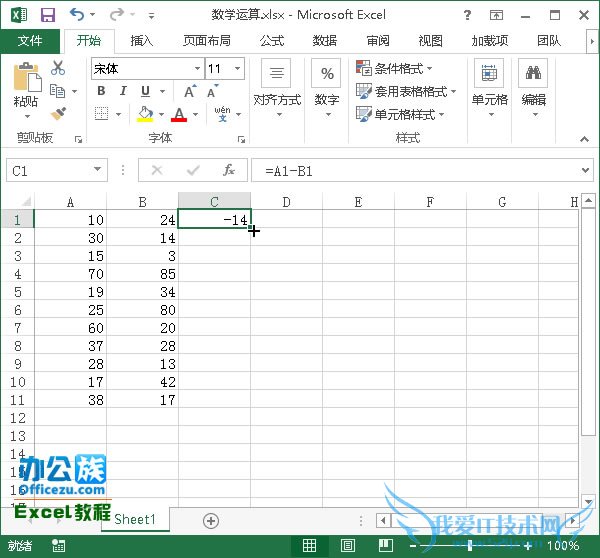
Task: Toggle Underline formatting
Action: click(145, 91)
